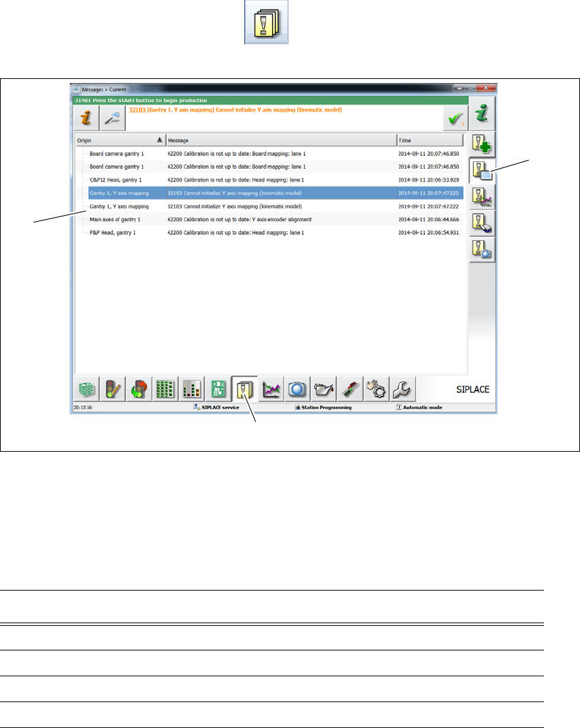Click the red and green feeder tool icon
580x728 pixels.
tap(350, 389)
